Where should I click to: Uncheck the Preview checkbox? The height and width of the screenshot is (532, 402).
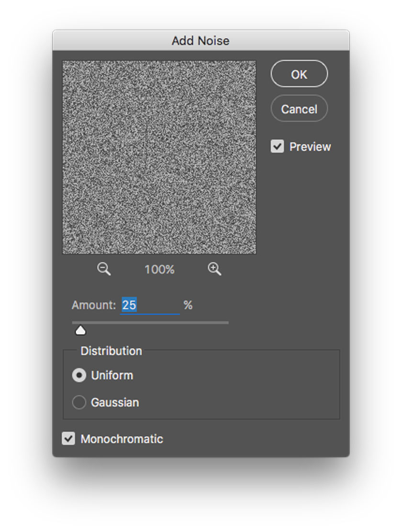(x=278, y=146)
